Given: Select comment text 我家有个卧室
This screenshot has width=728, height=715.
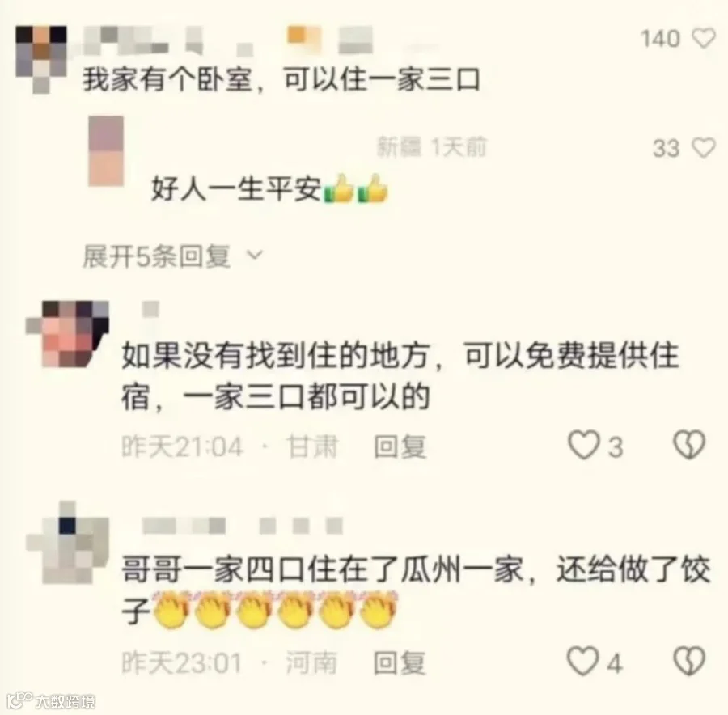Looking at the screenshot, I should 168,80.
